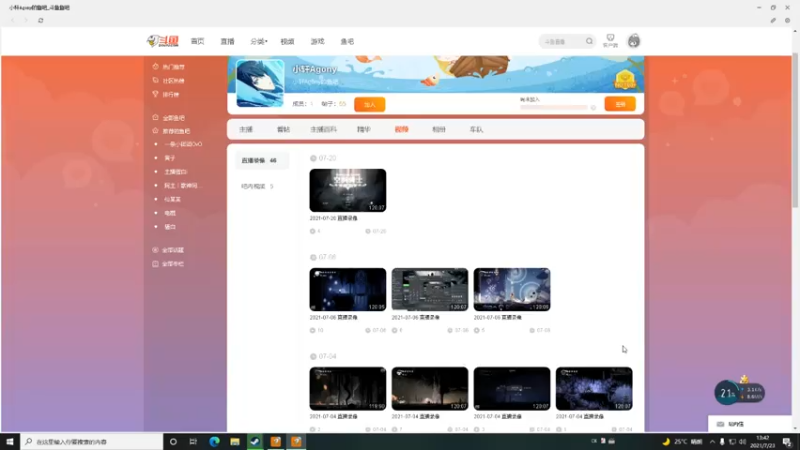Open the second 07-04 recording thumbnail
Screen dimensions: 800x450
tap(430, 388)
